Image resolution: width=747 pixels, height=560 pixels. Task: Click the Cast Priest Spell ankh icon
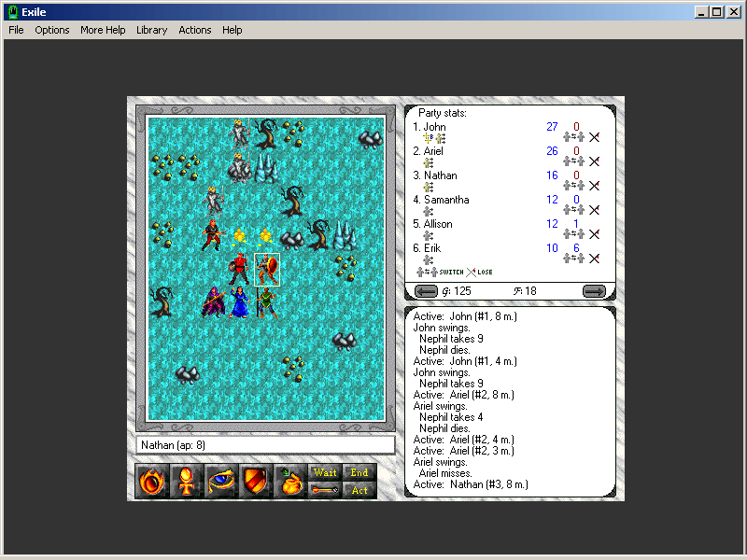pos(186,481)
